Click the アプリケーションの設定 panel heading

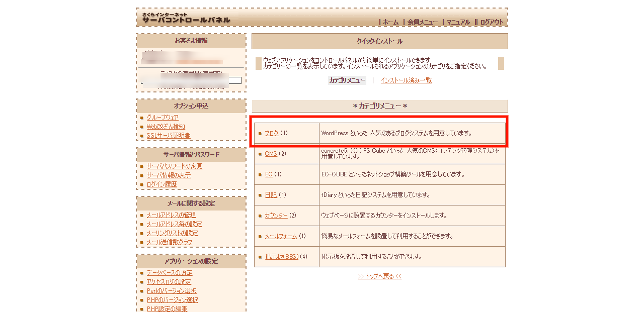pos(191,261)
